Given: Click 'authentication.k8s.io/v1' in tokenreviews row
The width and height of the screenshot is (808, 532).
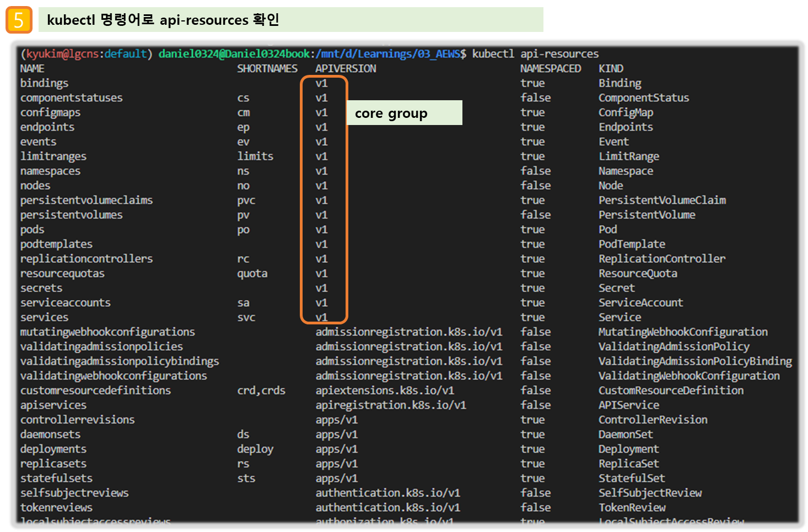Looking at the screenshot, I should point(387,508).
